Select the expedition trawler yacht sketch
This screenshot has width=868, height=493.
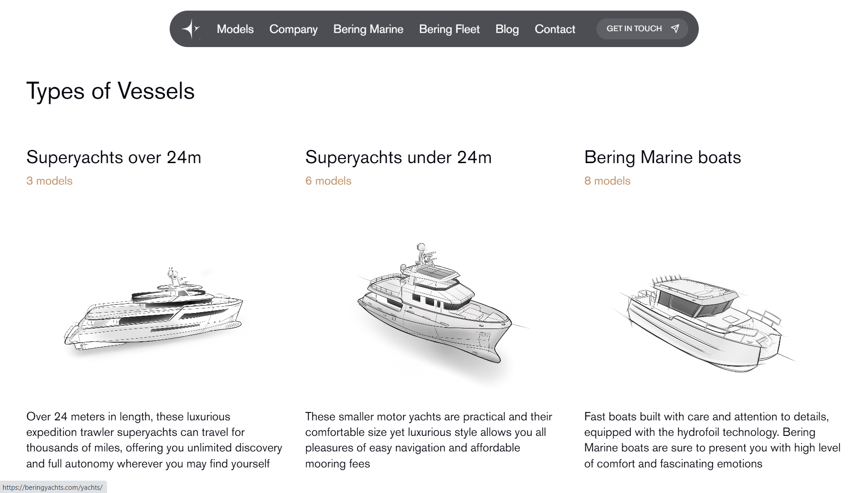tap(434, 306)
